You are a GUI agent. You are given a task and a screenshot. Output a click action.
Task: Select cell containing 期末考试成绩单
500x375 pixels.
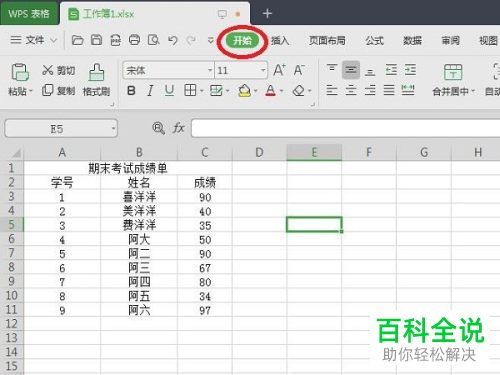tap(128, 168)
